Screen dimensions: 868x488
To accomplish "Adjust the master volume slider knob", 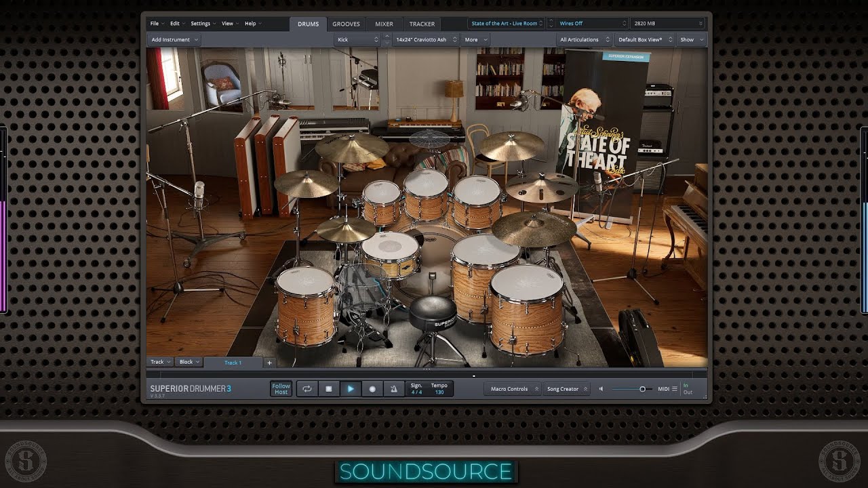I will tap(642, 389).
